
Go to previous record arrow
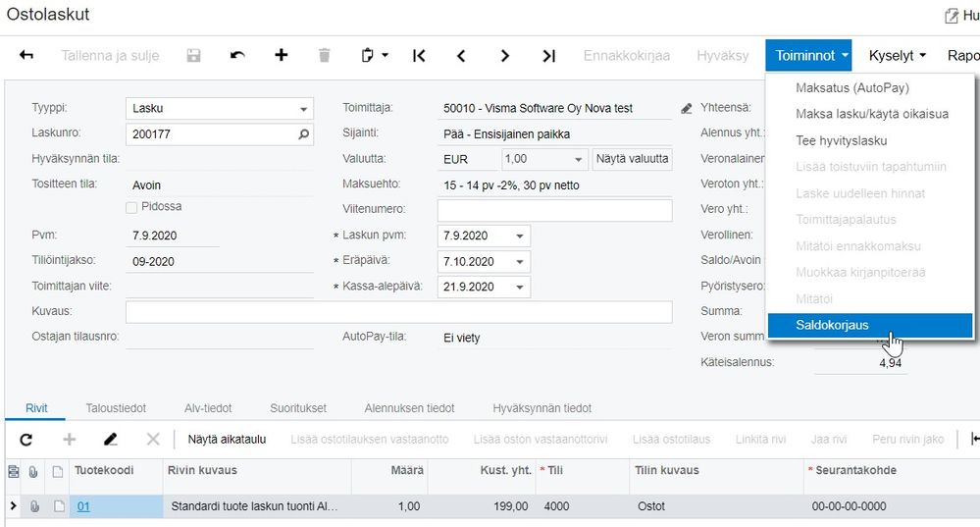[x=461, y=56]
